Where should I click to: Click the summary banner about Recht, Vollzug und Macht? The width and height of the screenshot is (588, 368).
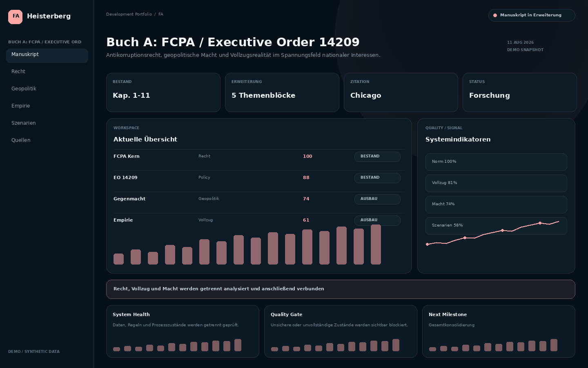pyautogui.click(x=341, y=289)
